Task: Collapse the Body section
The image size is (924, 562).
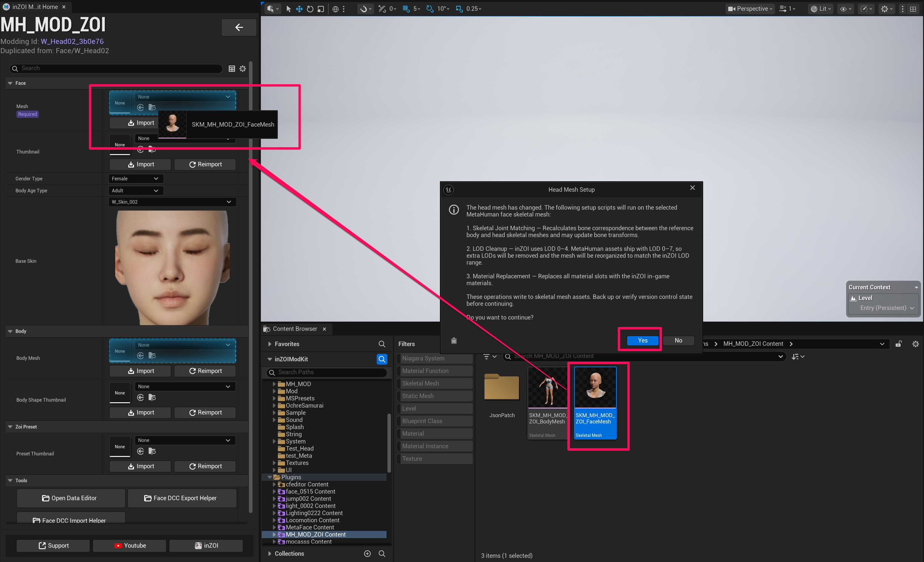Action: click(x=10, y=331)
